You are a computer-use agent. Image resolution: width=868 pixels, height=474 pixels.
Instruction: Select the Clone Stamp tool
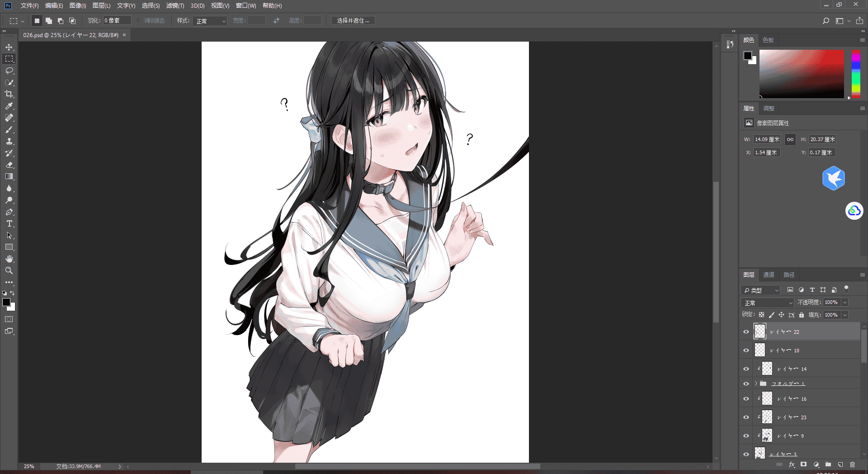(x=9, y=141)
